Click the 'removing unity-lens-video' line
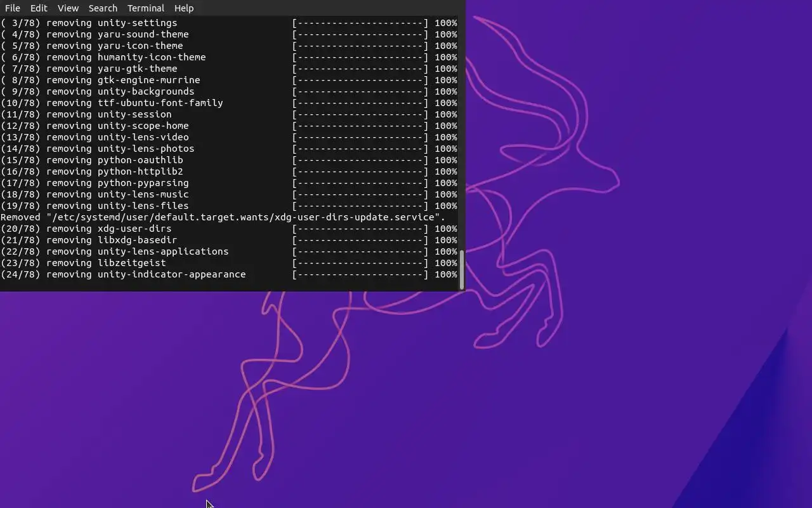 pos(228,137)
